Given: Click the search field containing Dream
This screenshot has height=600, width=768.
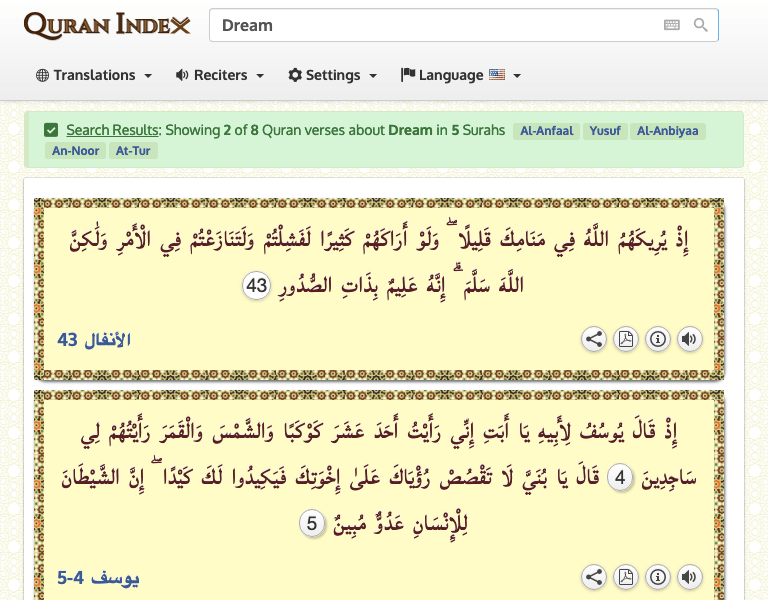Looking at the screenshot, I should (430, 25).
